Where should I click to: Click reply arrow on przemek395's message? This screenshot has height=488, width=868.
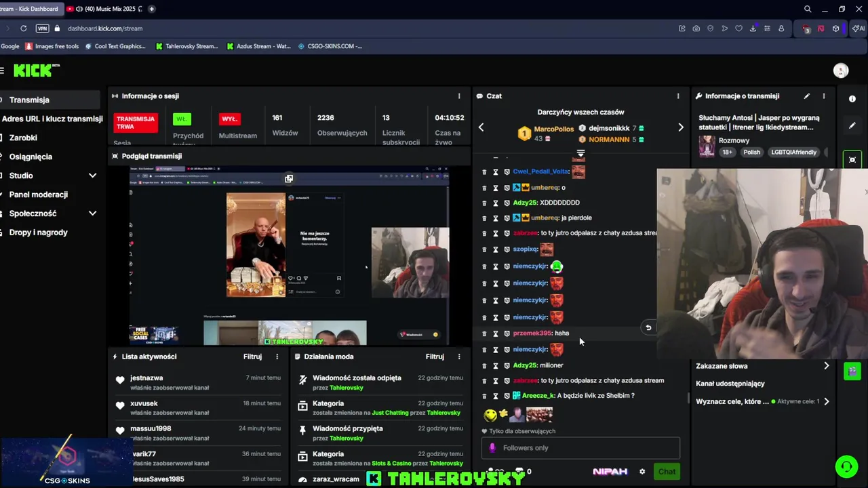pos(648,328)
